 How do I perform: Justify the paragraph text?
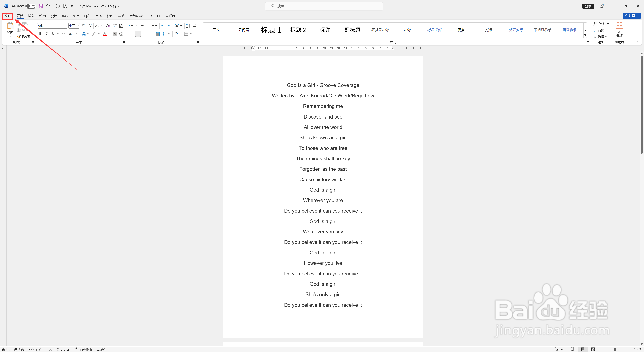click(151, 34)
